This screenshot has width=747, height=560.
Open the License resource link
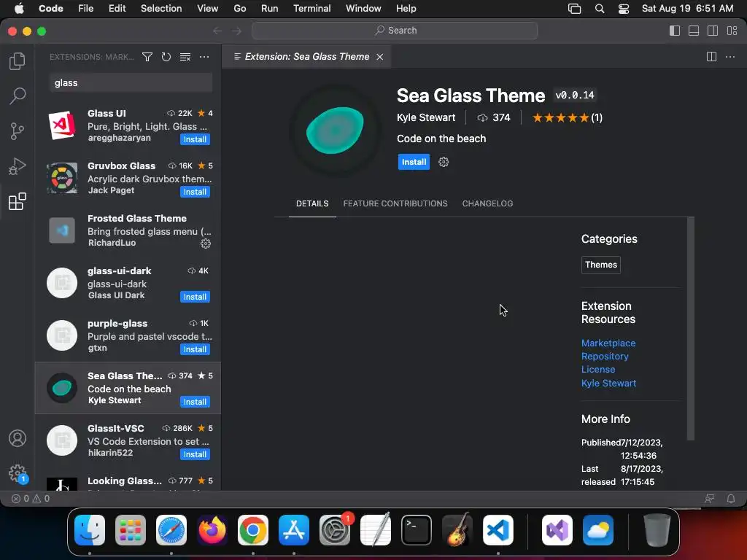(598, 370)
